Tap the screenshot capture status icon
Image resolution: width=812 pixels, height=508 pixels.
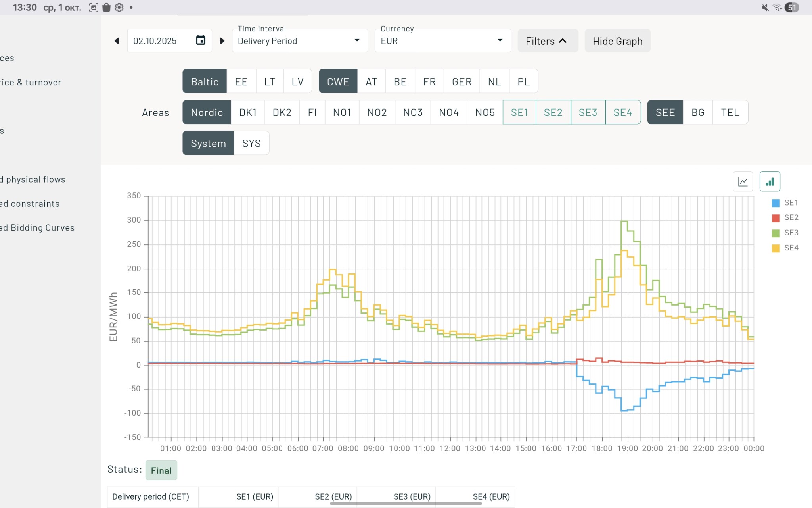[x=94, y=7]
